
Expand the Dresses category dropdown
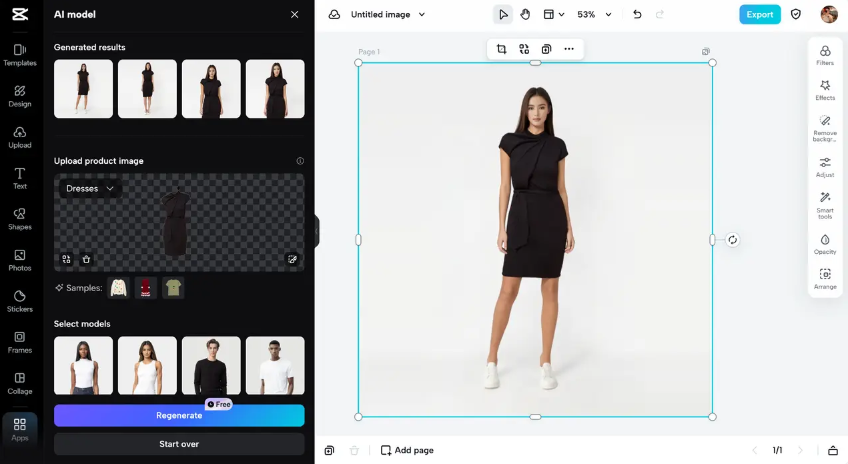[90, 188]
